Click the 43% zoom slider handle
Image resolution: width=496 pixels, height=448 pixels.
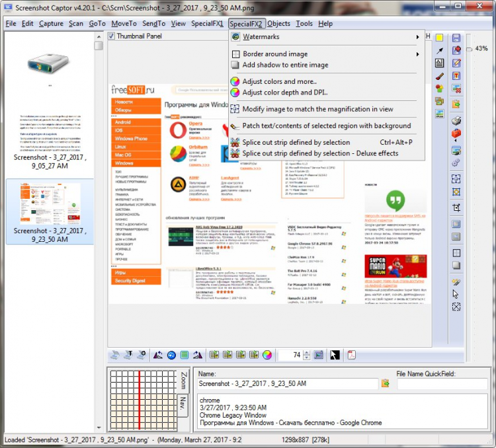pos(469,50)
